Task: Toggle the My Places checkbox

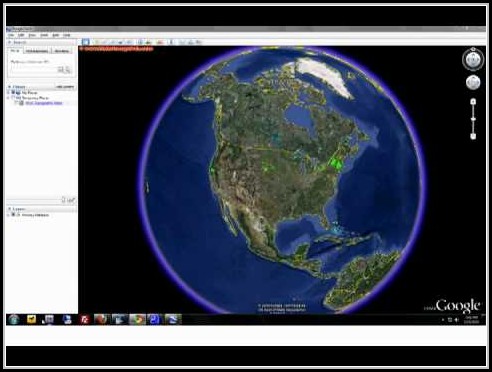Action: (x=14, y=93)
